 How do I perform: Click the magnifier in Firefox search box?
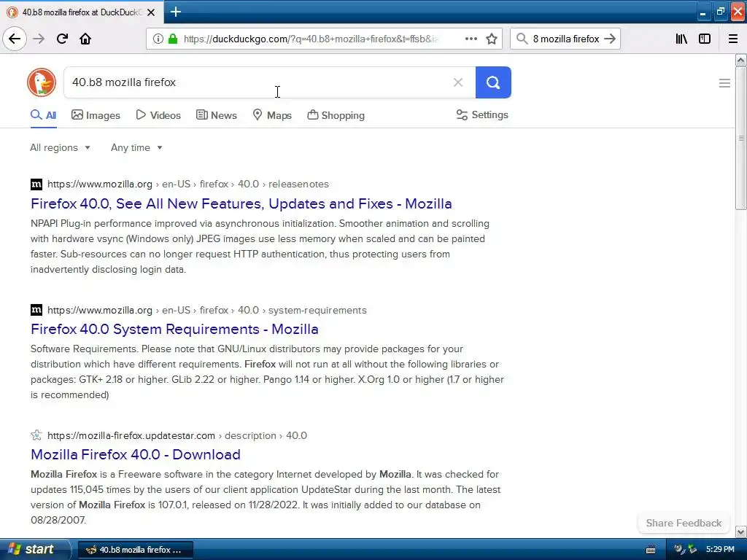point(522,39)
